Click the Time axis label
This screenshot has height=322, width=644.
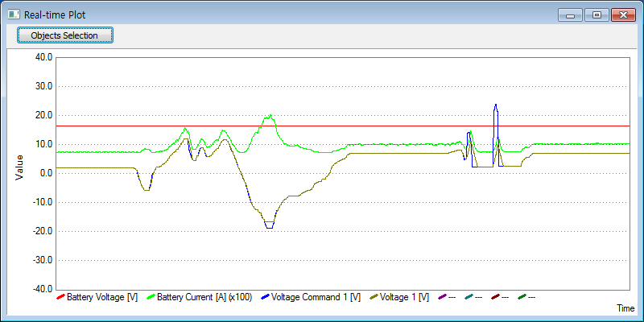click(x=625, y=308)
